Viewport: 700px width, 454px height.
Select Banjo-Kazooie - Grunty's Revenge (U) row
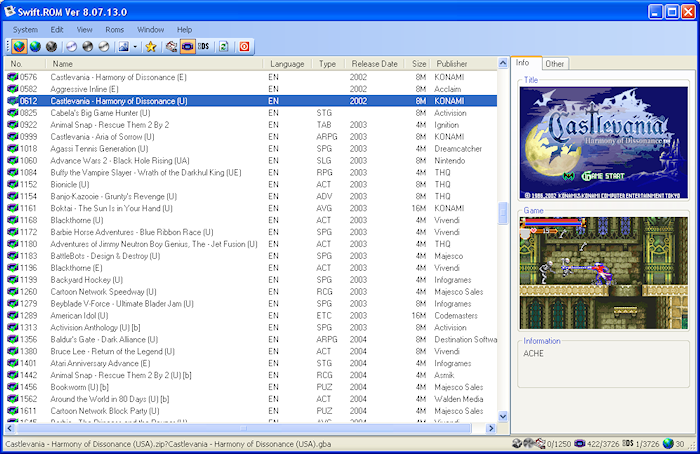pyautogui.click(x=251, y=196)
